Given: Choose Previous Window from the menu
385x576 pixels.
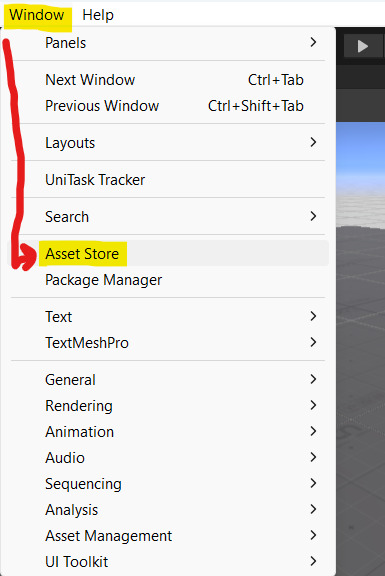Looking at the screenshot, I should (x=168, y=106).
